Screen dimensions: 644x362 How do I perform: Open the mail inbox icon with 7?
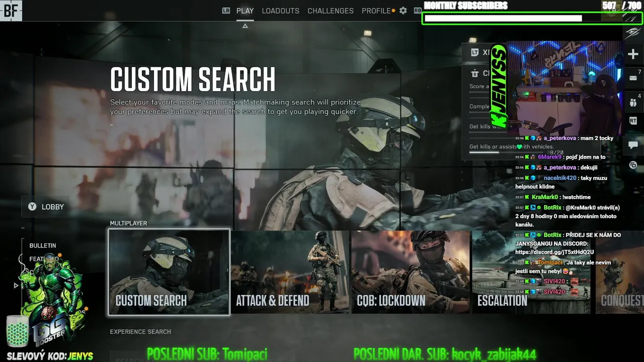633,78
